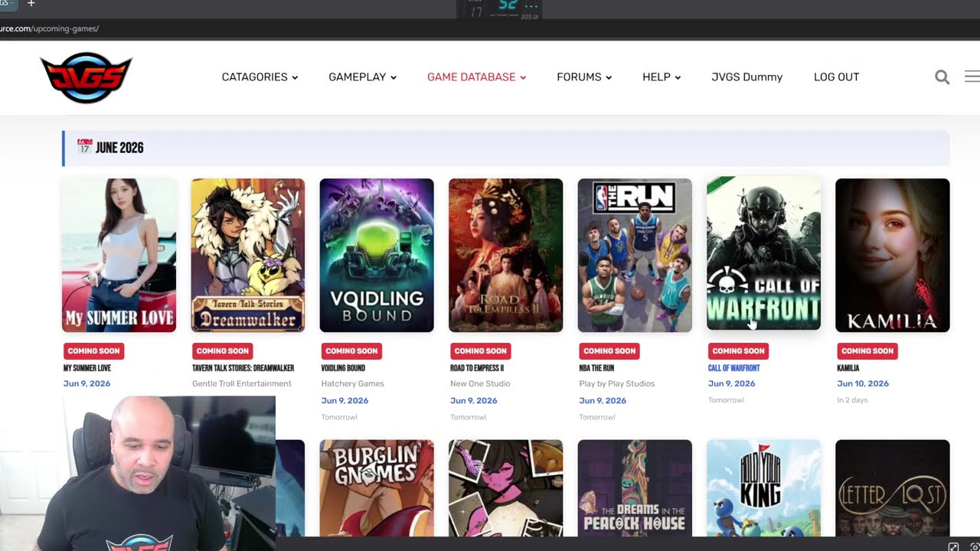Open new browser tab plus button
Screen dimensions: 980x551
coord(31,4)
